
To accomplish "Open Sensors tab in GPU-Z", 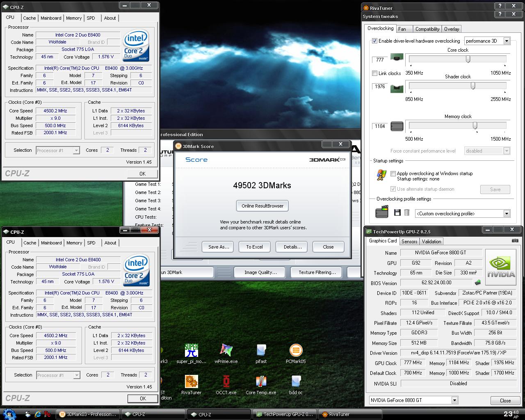I will click(x=409, y=242).
